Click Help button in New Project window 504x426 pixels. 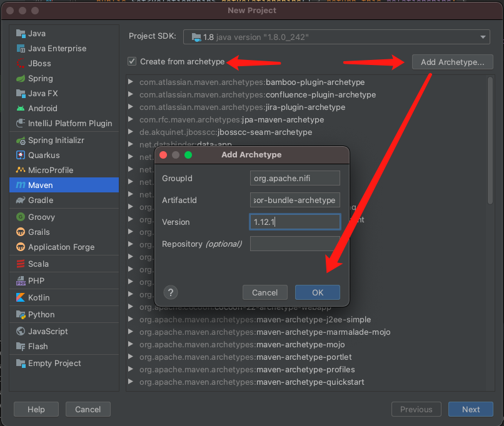tap(36, 409)
